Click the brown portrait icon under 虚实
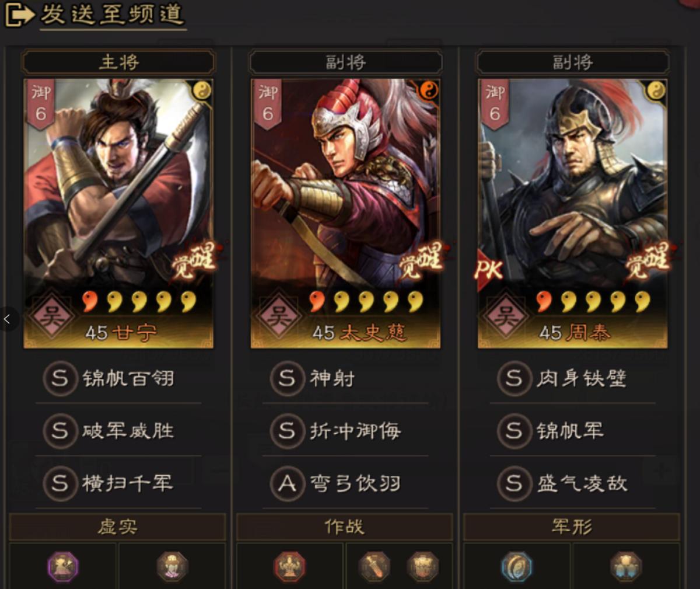Image resolution: width=700 pixels, height=589 pixels. coord(172,566)
